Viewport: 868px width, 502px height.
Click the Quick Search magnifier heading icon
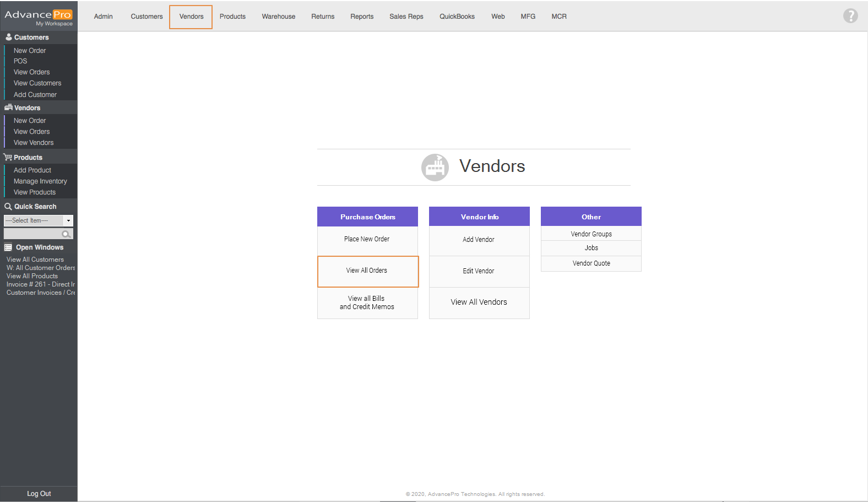click(x=8, y=207)
